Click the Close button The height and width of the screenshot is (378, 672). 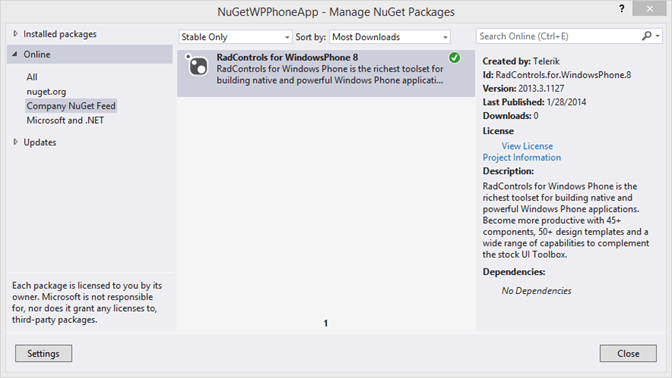click(628, 354)
